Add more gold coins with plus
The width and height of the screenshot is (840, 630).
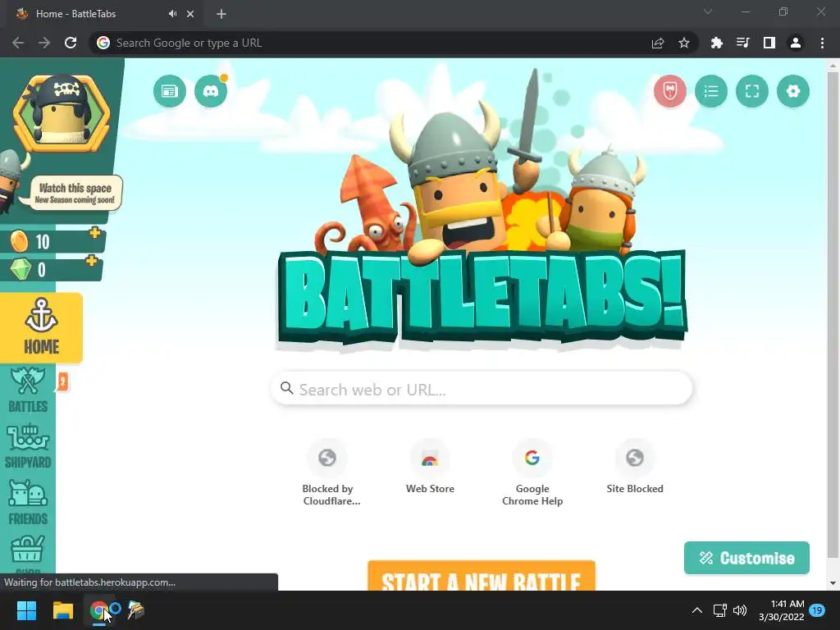point(95,233)
